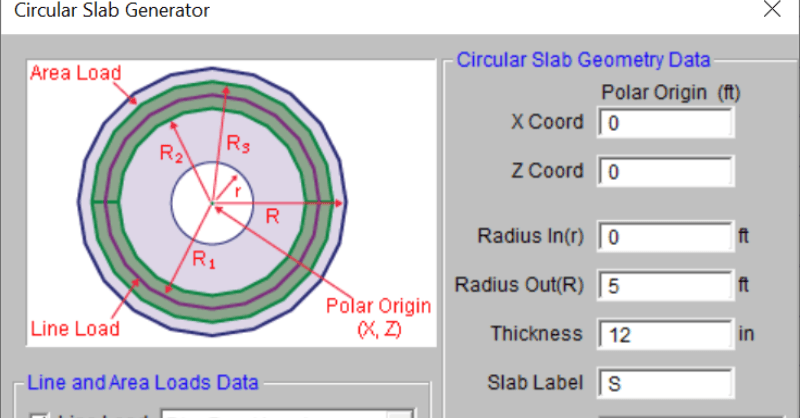
Task: Click the Z Coord input field
Action: [665, 171]
